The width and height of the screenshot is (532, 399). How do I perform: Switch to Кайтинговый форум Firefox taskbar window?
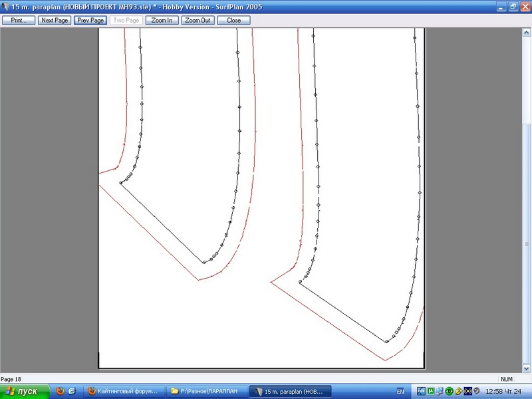tap(123, 392)
